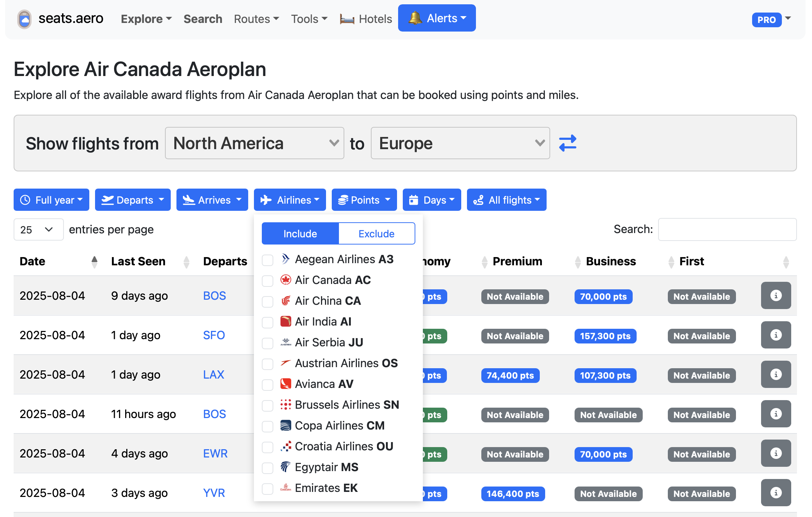
Task: Open the Points filter dropdown
Action: coord(364,200)
